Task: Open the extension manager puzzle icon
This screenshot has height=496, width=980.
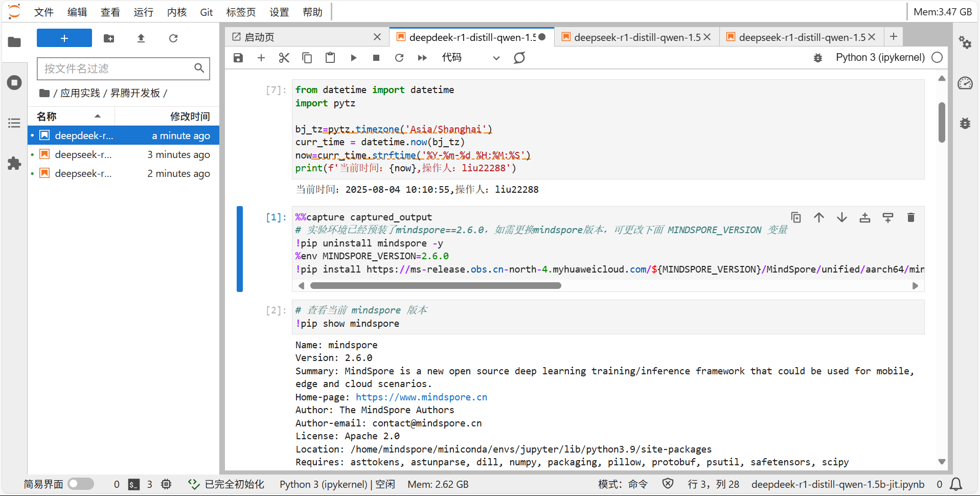Action: pos(14,164)
